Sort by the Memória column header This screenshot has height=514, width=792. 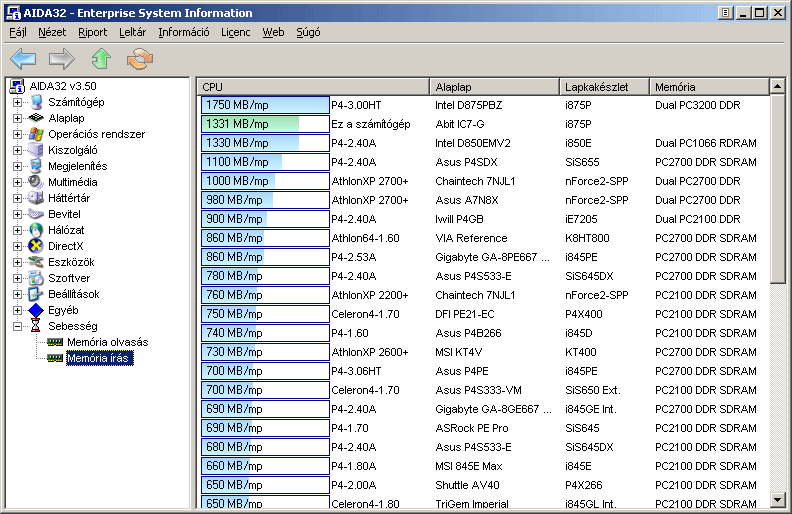[709, 87]
